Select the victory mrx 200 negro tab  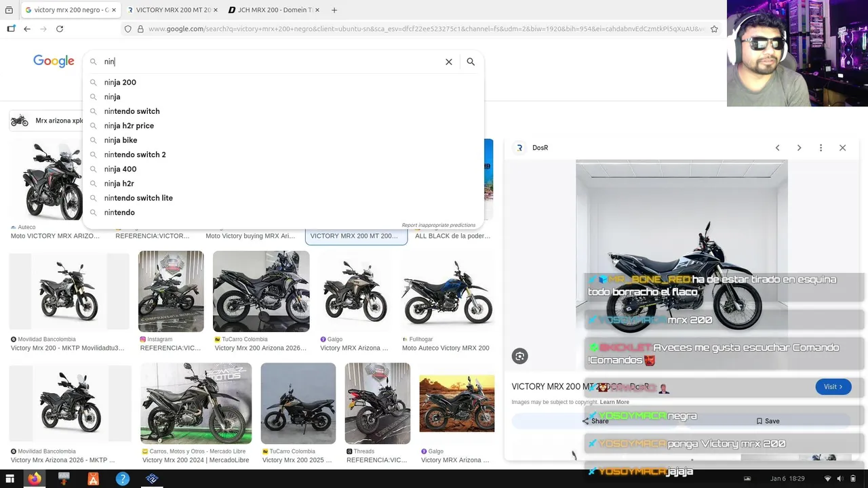coord(71,10)
